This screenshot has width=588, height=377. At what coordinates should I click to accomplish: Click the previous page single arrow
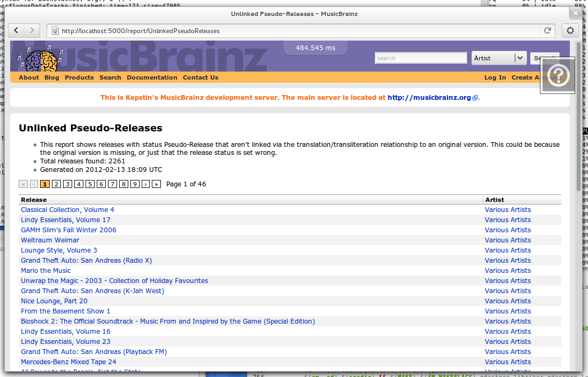34,184
